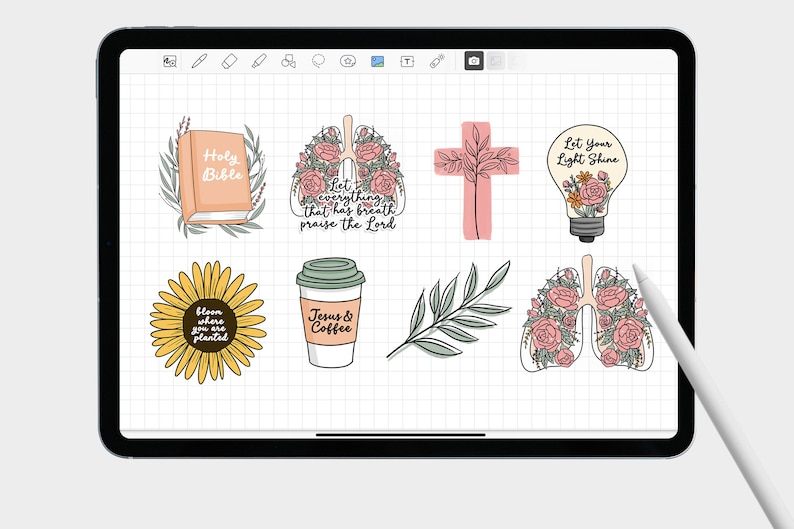This screenshot has width=794, height=529.
Task: Select the green leaf branch sticker
Action: [x=450, y=310]
